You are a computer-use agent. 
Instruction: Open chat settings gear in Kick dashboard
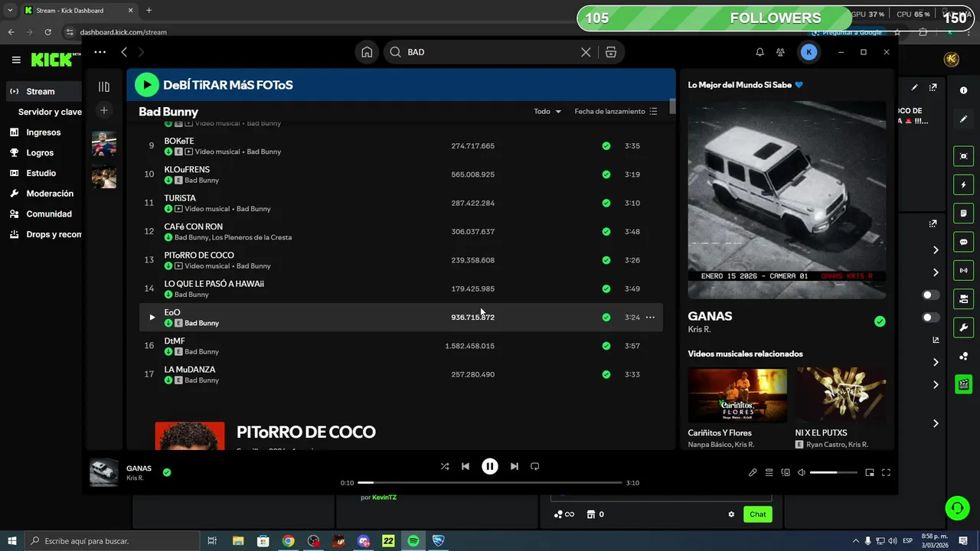coord(731,514)
